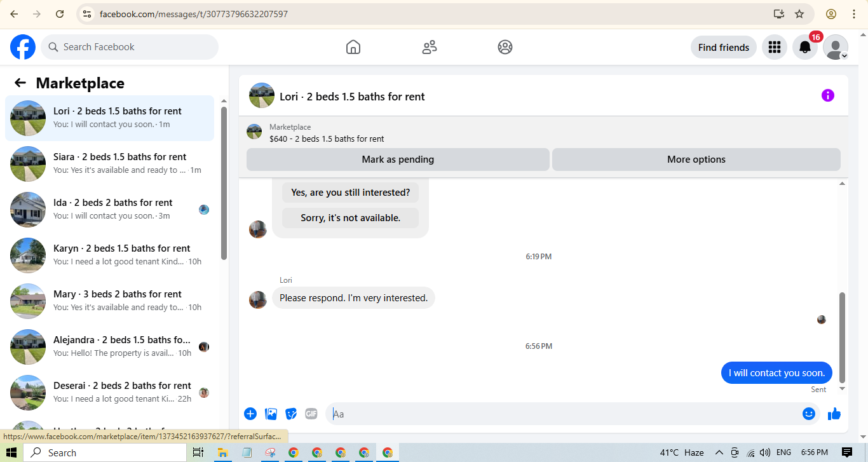
Task: Open the $640 Marketplace listing link
Action: click(327, 139)
